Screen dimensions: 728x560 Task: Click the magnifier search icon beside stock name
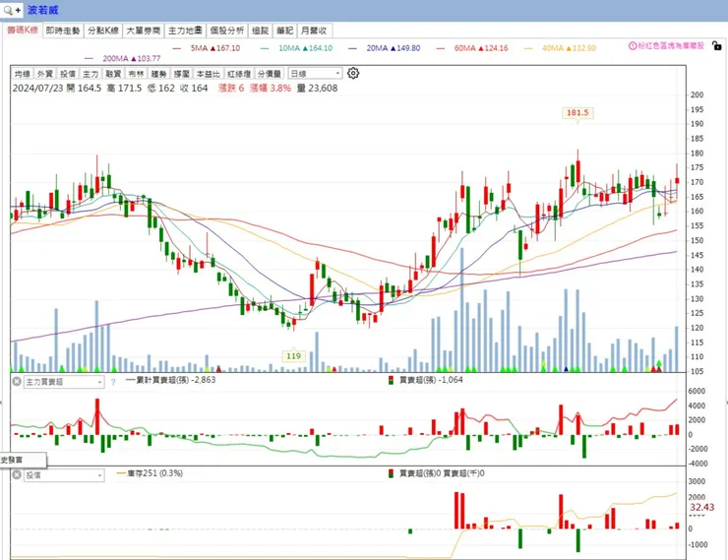pos(9,10)
